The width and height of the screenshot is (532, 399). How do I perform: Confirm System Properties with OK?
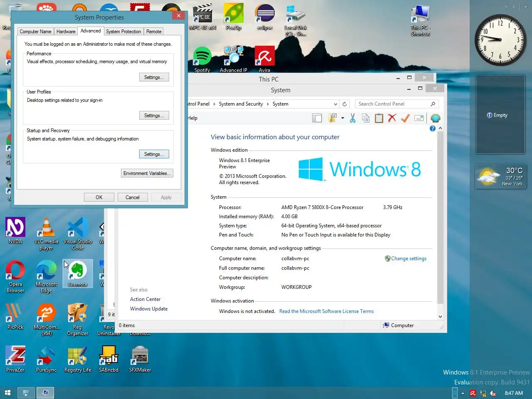pyautogui.click(x=99, y=197)
